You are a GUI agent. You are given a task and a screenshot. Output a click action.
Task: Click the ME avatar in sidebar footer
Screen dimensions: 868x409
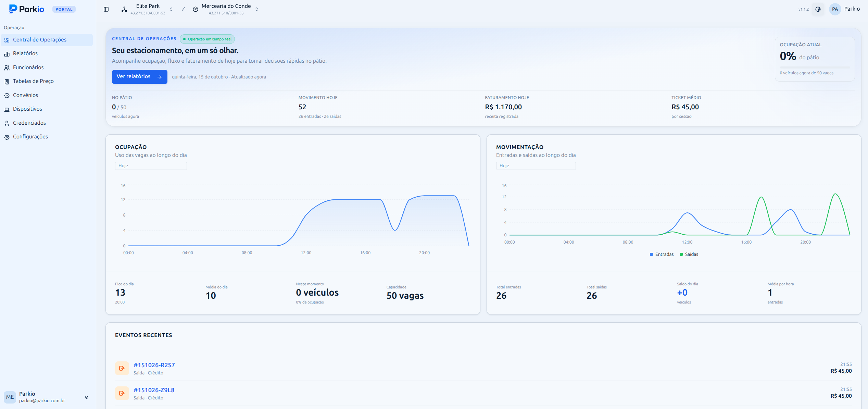click(x=10, y=397)
